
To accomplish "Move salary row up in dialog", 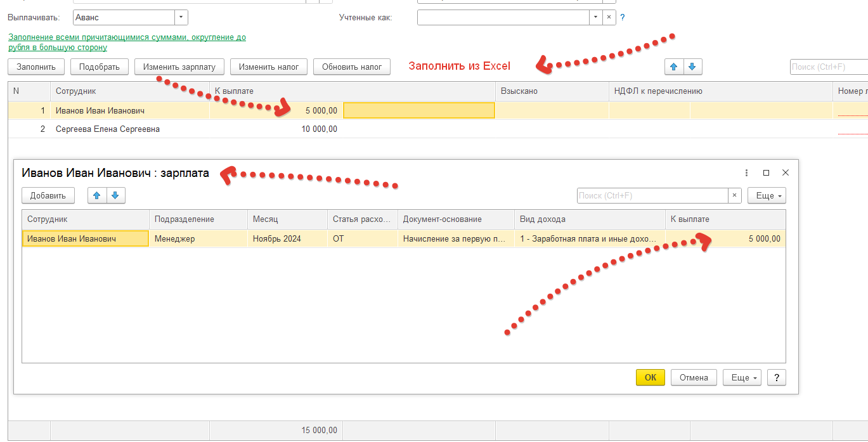I will point(97,195).
